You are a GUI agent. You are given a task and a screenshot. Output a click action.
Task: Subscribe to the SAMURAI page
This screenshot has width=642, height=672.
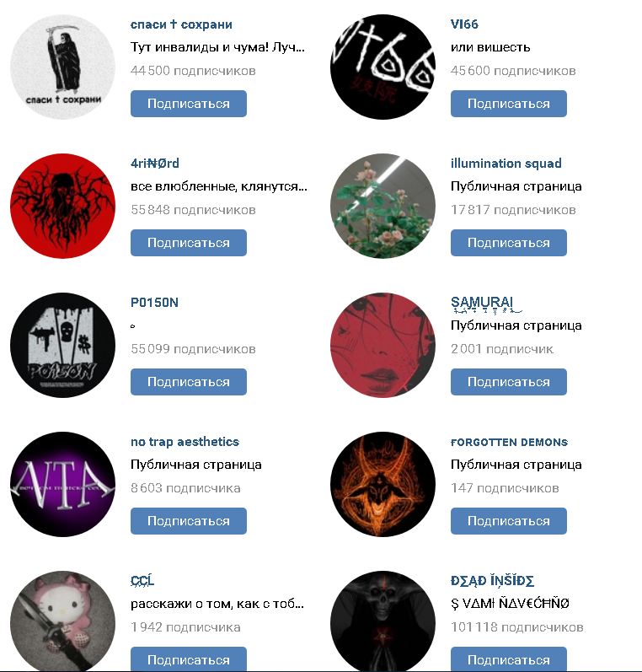(508, 382)
